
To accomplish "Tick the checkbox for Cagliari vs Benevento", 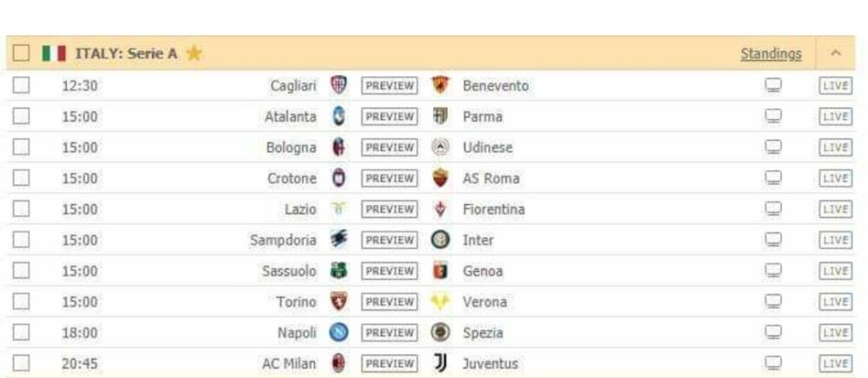I will pos(21,85).
